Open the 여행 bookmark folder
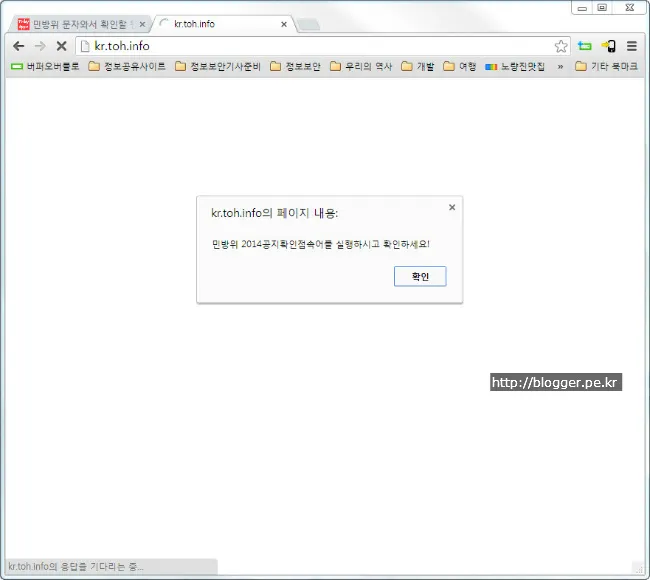 (x=459, y=66)
